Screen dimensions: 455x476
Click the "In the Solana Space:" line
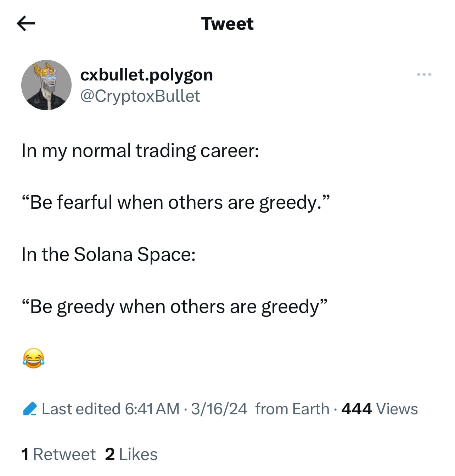coord(108,254)
